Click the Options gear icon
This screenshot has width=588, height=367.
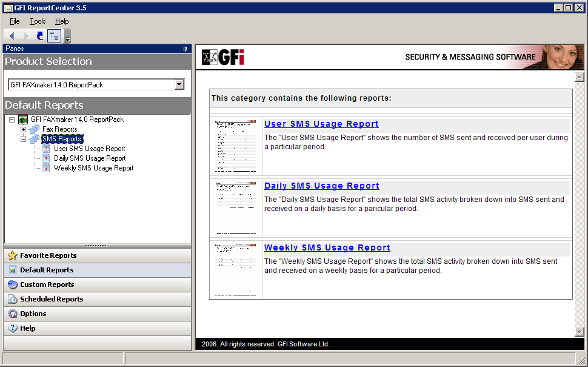pyautogui.click(x=13, y=314)
